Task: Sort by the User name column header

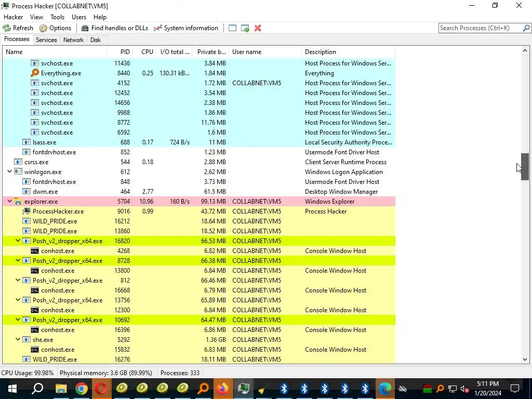Action: [265, 52]
